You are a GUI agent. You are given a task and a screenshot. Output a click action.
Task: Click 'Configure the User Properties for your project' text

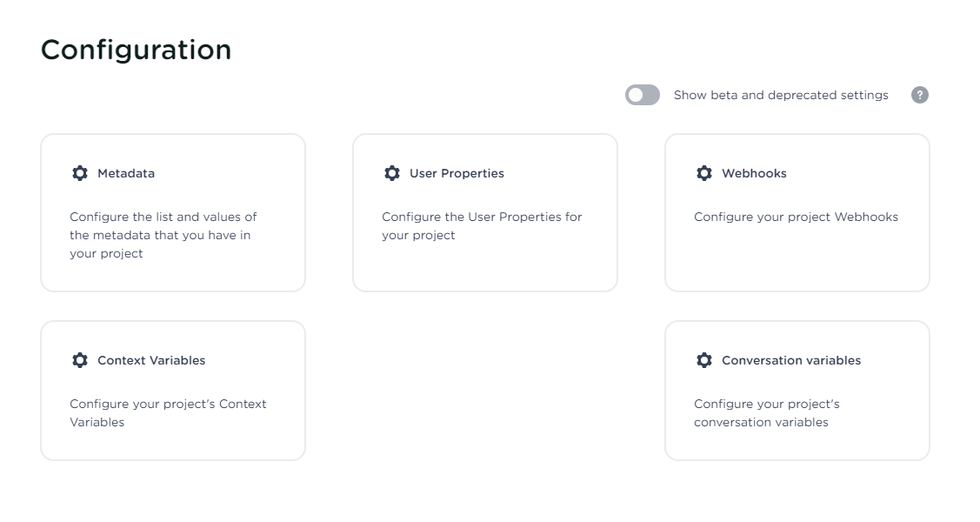[482, 225]
